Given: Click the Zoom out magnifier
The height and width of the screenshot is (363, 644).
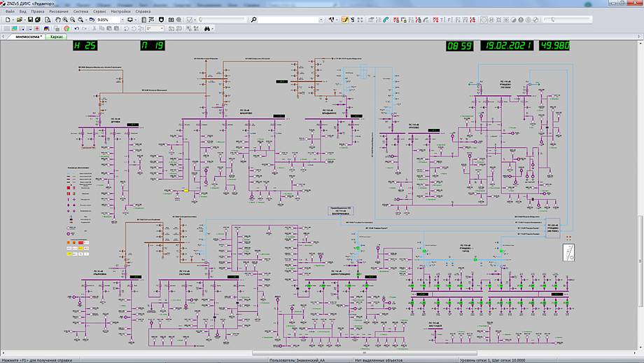Looking at the screenshot, I should 73,20.
